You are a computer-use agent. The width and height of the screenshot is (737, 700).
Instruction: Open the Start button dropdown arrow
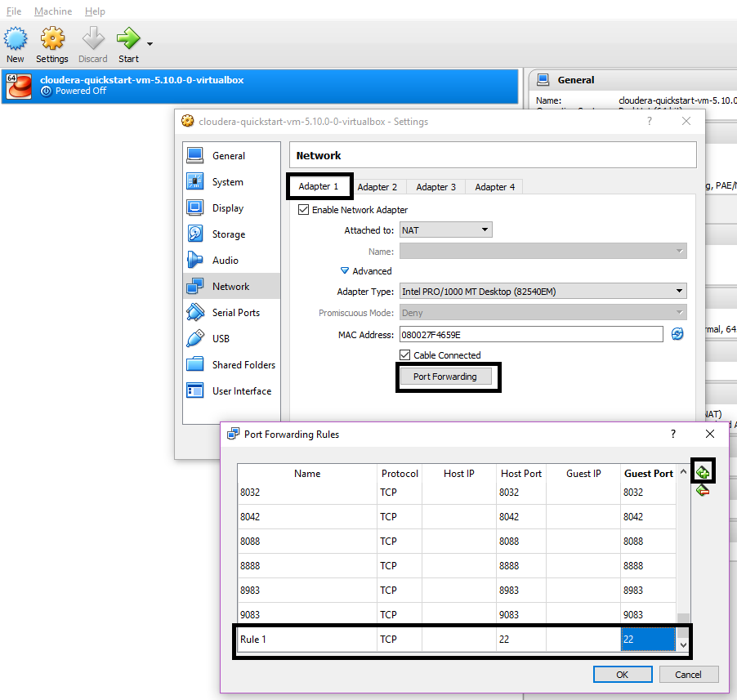(x=150, y=43)
